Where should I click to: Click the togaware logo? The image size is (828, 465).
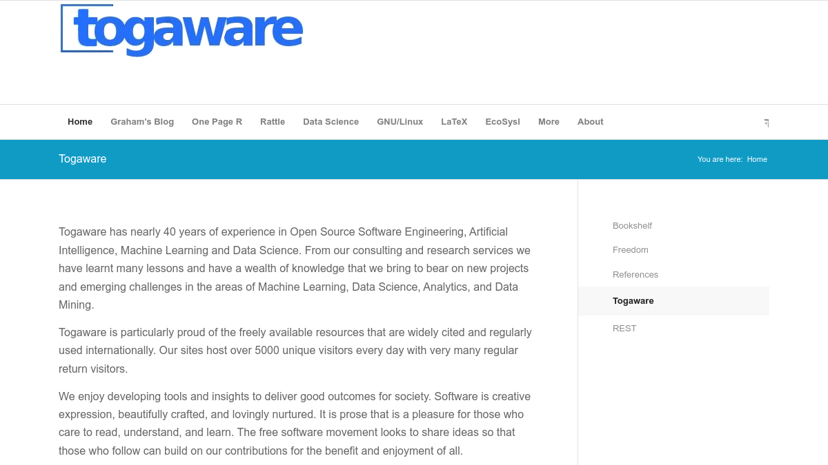(x=182, y=30)
